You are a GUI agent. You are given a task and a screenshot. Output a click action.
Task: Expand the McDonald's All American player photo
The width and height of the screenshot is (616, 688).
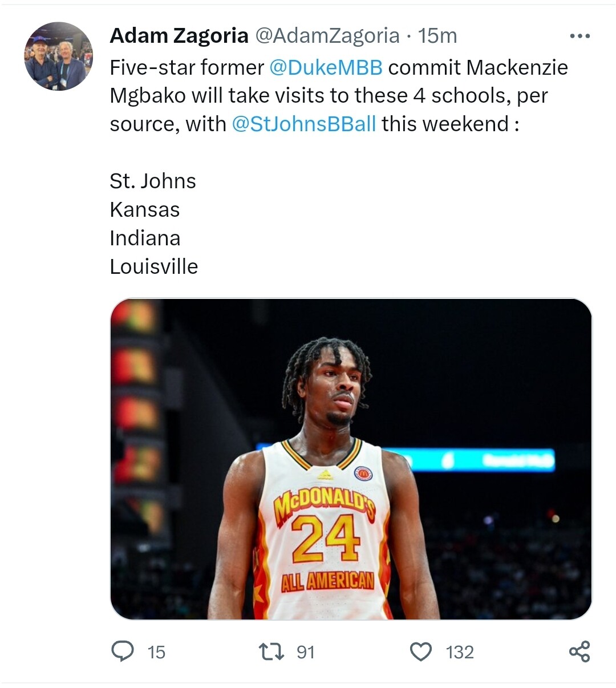[351, 459]
